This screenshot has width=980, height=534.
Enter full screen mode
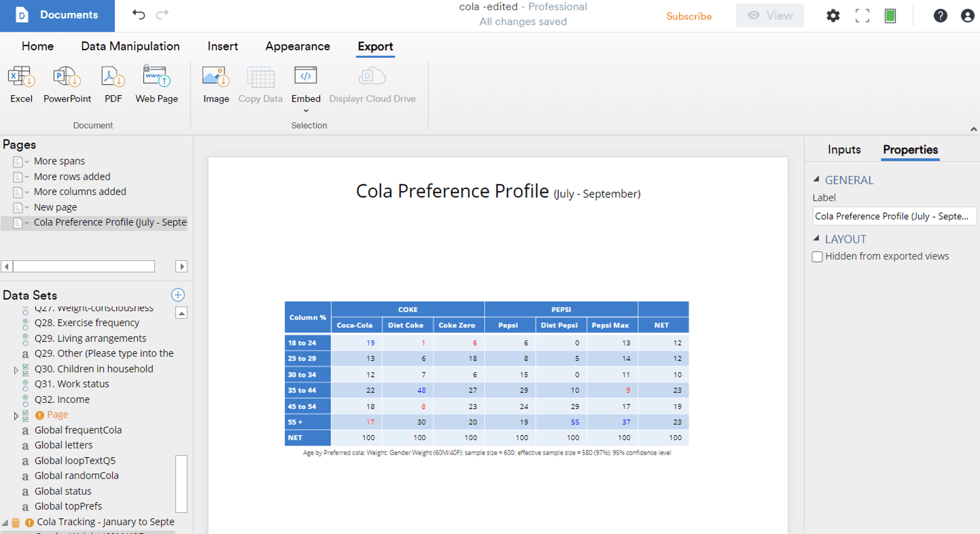(x=862, y=16)
